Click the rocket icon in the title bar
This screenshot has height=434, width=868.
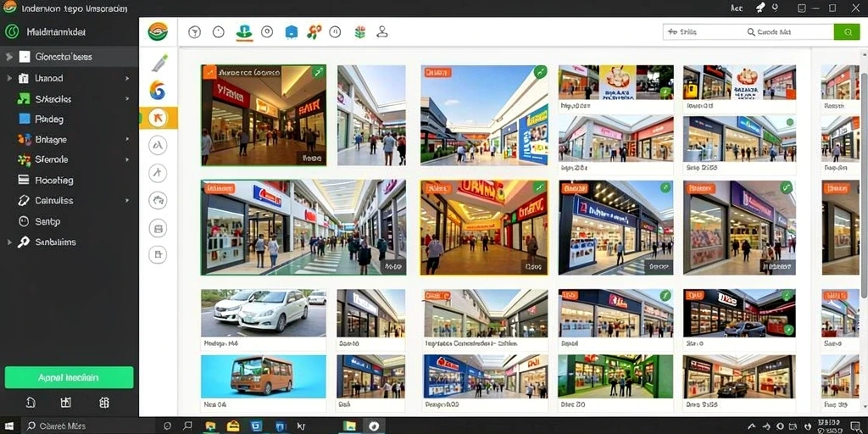760,7
